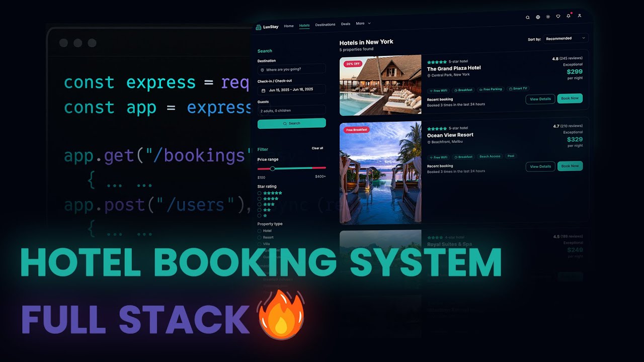Click the Free Parking tag on Grand Plaza

[x=491, y=89]
